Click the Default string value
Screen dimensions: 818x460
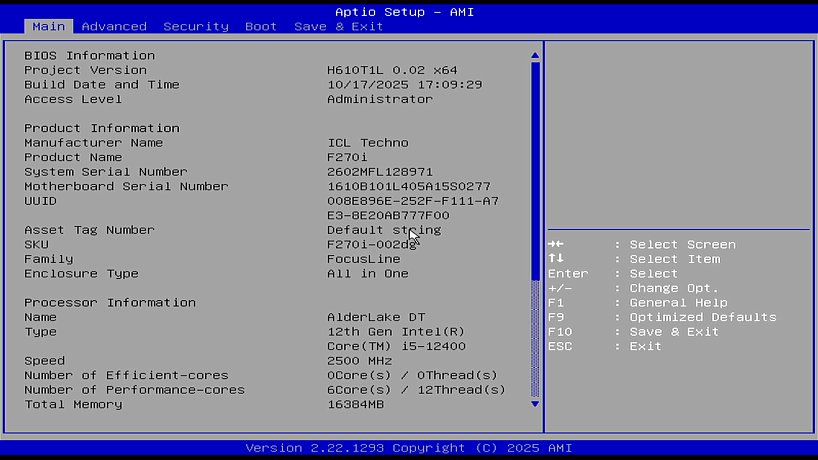[384, 230]
